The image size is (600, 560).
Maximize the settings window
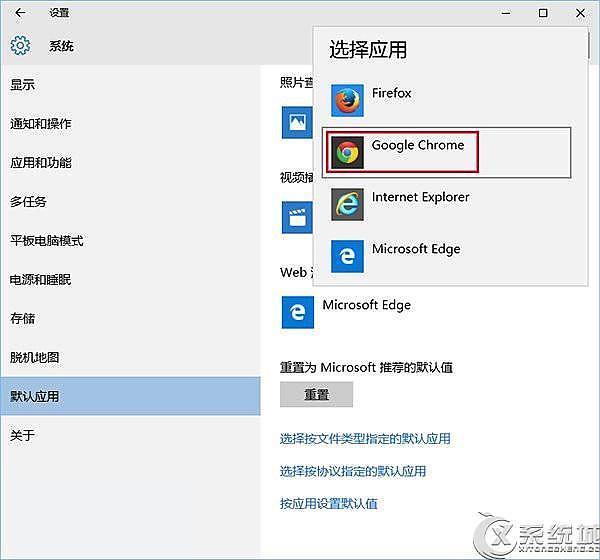pyautogui.click(x=543, y=13)
